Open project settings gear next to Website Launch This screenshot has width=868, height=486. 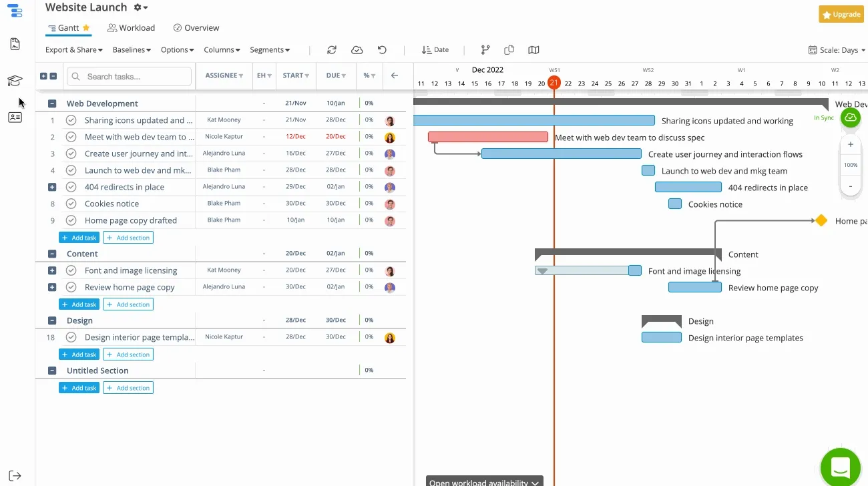coord(140,7)
